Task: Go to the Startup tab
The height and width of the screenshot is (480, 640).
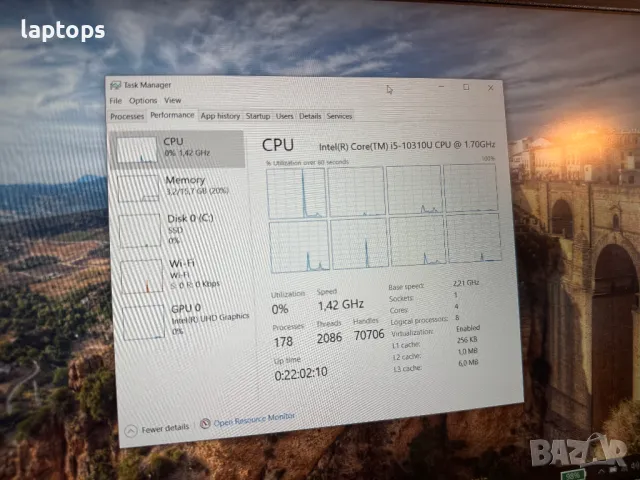Action: 258,116
